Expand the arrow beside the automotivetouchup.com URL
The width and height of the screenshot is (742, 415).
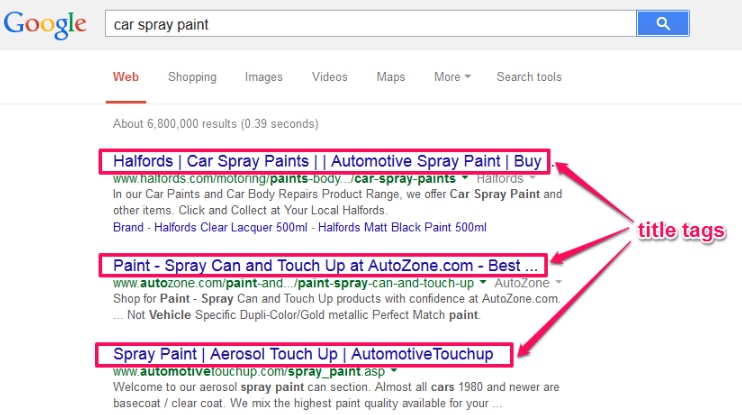click(394, 371)
